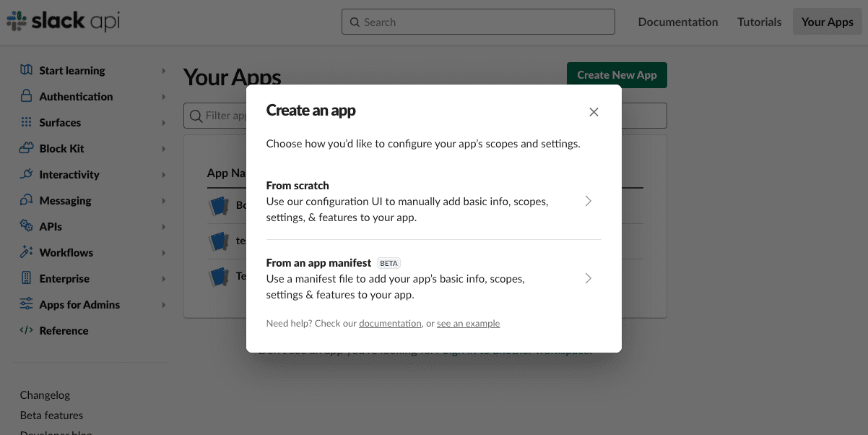
Task: Click the Messaging chat icon
Action: [x=27, y=200]
